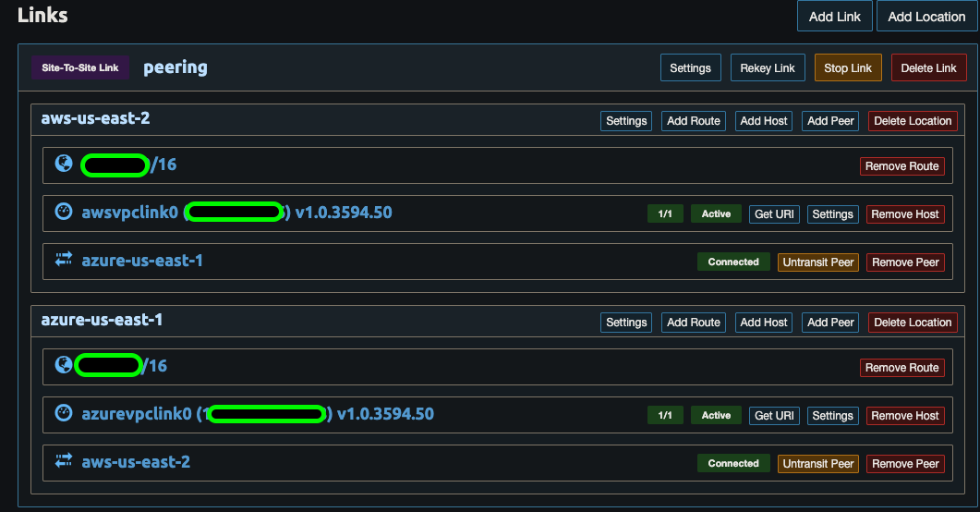The image size is (980, 512).
Task: Remove Host azurevpclink0
Action: 904,416
